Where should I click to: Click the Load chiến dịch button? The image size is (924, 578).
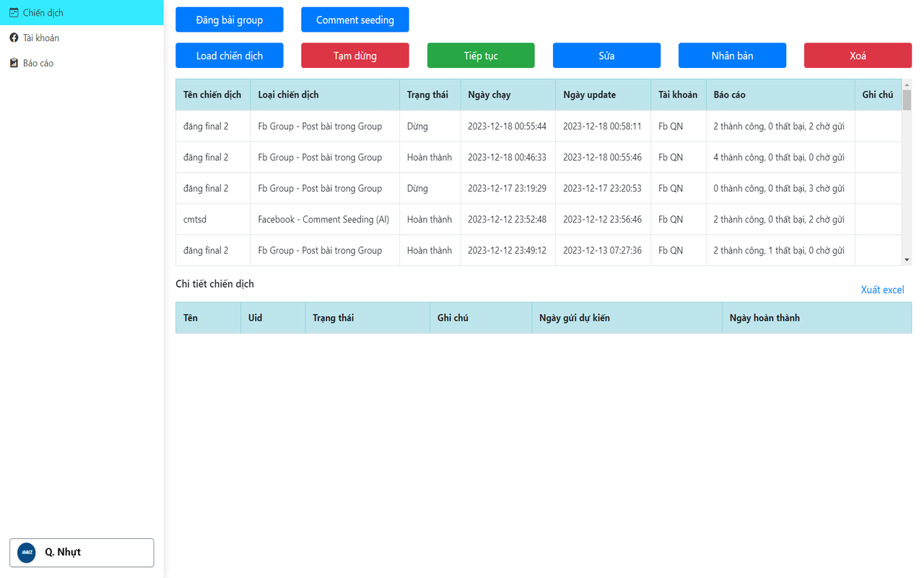click(x=230, y=56)
